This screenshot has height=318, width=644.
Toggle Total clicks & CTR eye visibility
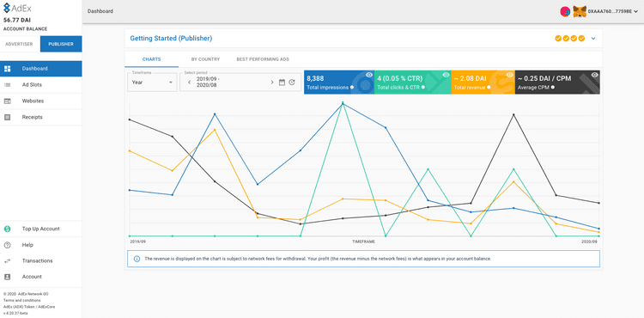[446, 75]
